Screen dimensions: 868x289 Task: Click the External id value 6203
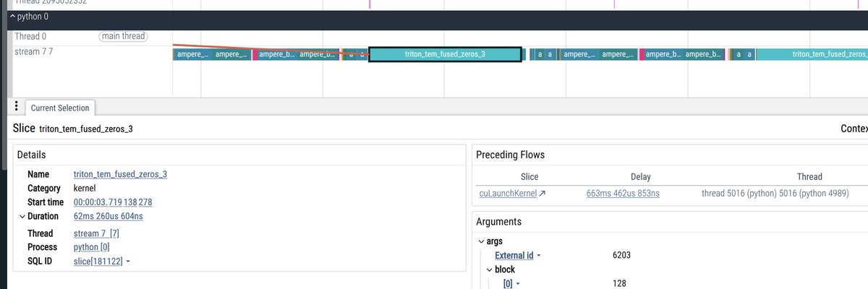point(624,255)
